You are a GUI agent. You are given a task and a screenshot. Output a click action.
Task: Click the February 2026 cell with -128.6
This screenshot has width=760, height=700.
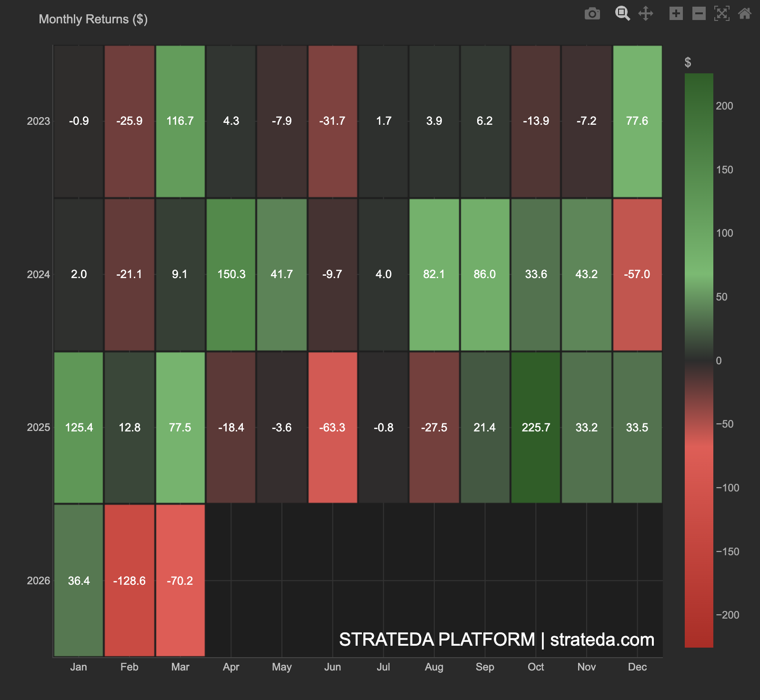click(x=130, y=580)
